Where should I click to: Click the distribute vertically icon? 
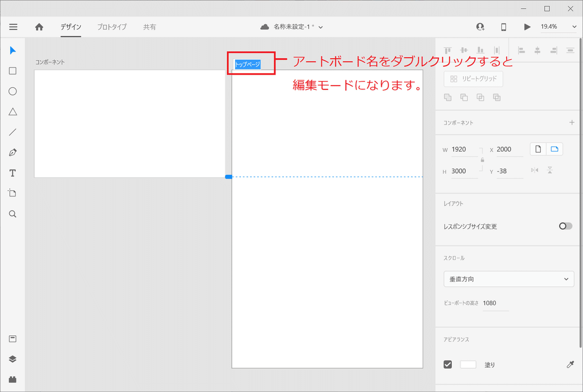click(x=497, y=50)
